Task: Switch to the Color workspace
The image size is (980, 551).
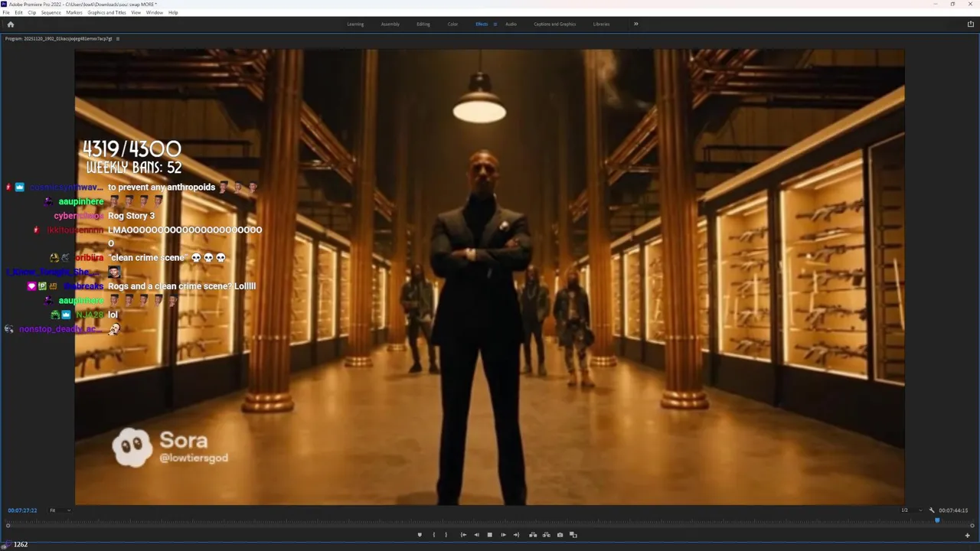Action: 452,24
